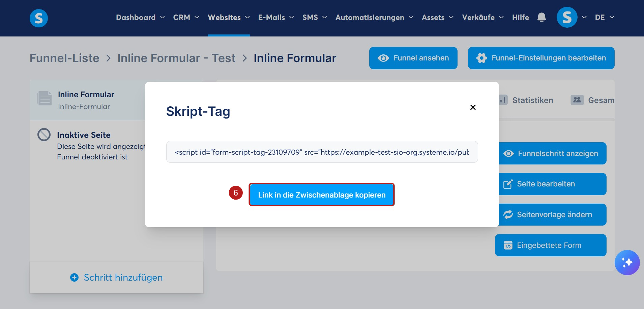Screen dimensions: 644x309
Task: Open the user profile avatar menu
Action: (567, 17)
